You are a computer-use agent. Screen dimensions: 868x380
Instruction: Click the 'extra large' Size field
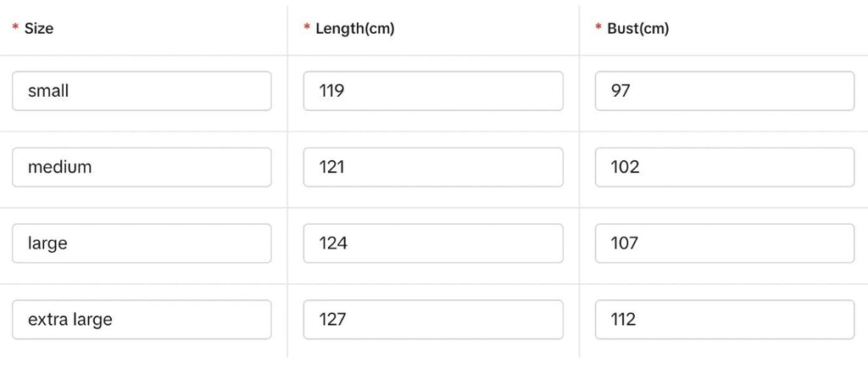click(x=142, y=320)
